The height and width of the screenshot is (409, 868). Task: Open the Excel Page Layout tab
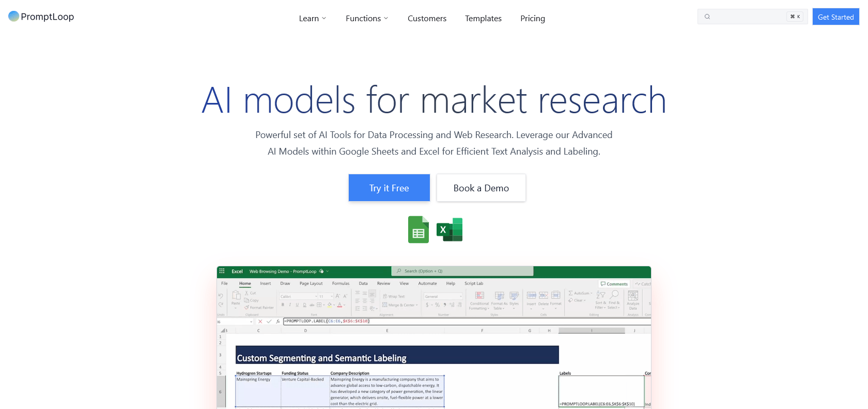click(311, 283)
